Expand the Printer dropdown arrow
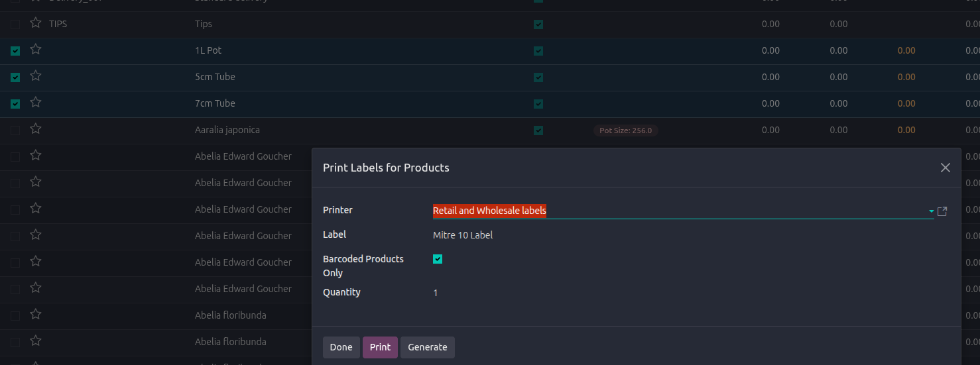This screenshot has width=980, height=365. pyautogui.click(x=931, y=211)
